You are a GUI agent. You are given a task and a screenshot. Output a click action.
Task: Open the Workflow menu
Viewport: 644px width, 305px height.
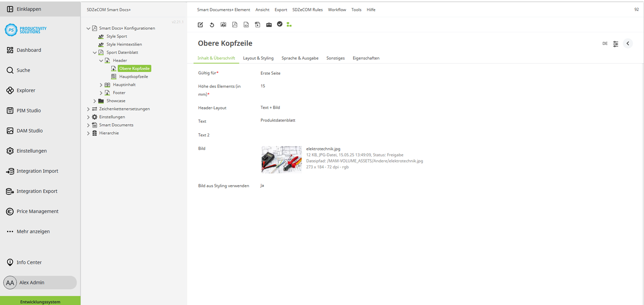[x=337, y=9]
